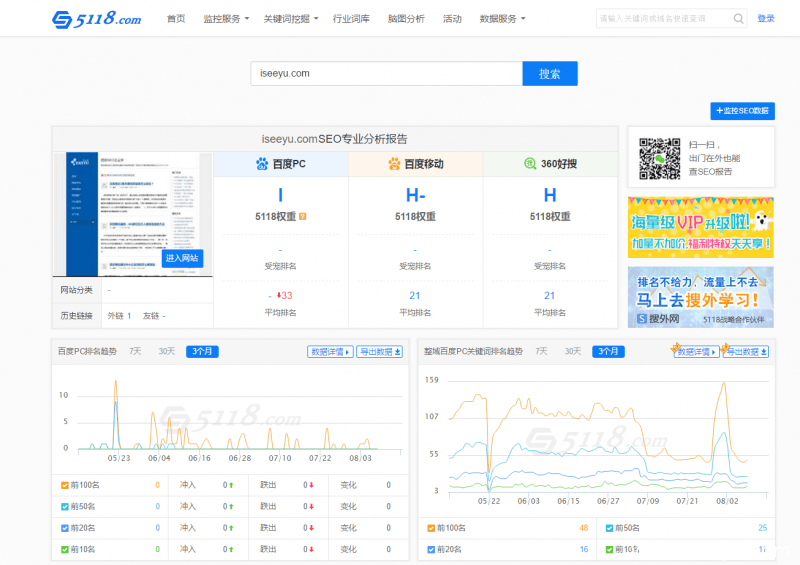Select 7天 in 百度PC排名趋势 chart
800x565 pixels.
pos(135,351)
